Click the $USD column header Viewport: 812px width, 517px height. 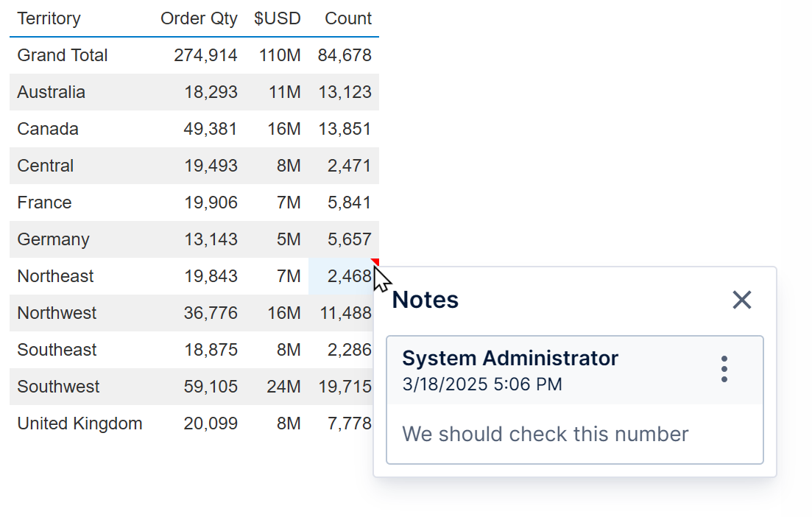tap(278, 18)
